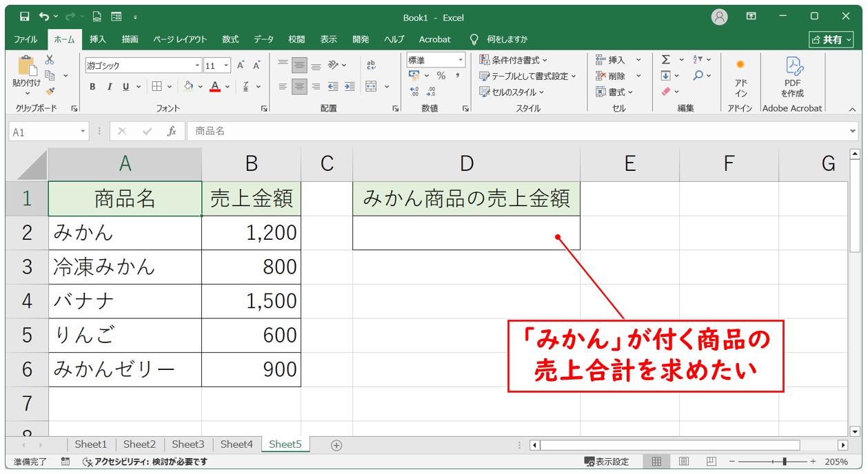This screenshot has width=868, height=474.
Task: Open the 挿入 ribbon tab
Action: pos(98,39)
